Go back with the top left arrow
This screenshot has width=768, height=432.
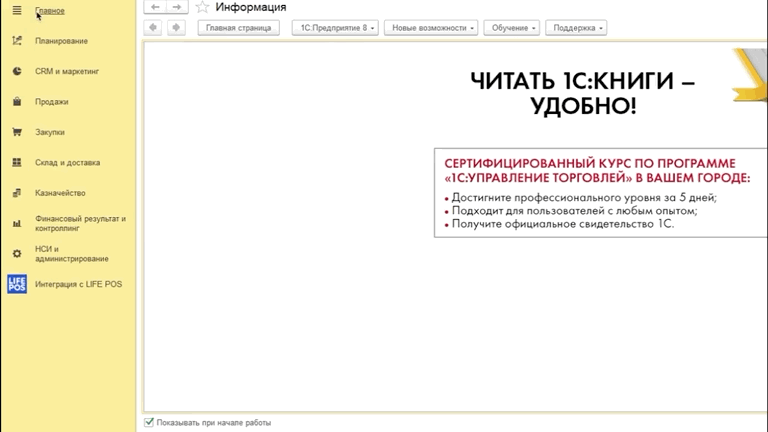coord(155,7)
